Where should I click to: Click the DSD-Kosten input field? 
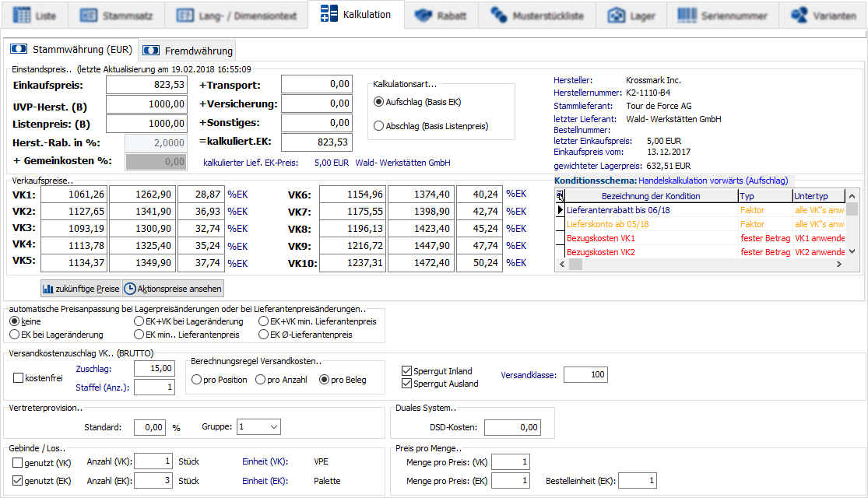point(512,427)
